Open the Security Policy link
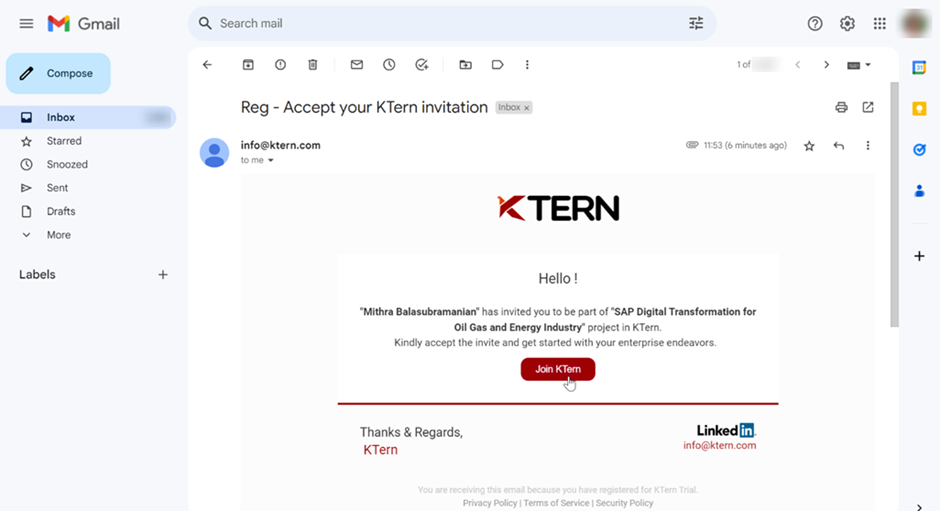Screen dimensions: 940x511 pos(624,503)
